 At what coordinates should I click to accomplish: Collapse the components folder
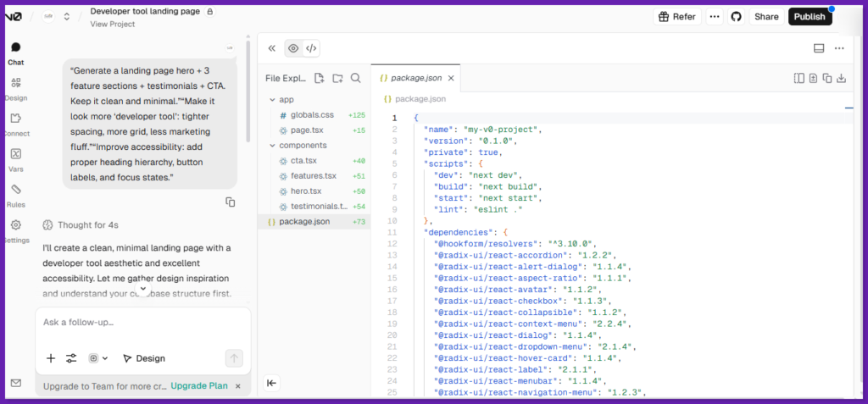pos(272,146)
